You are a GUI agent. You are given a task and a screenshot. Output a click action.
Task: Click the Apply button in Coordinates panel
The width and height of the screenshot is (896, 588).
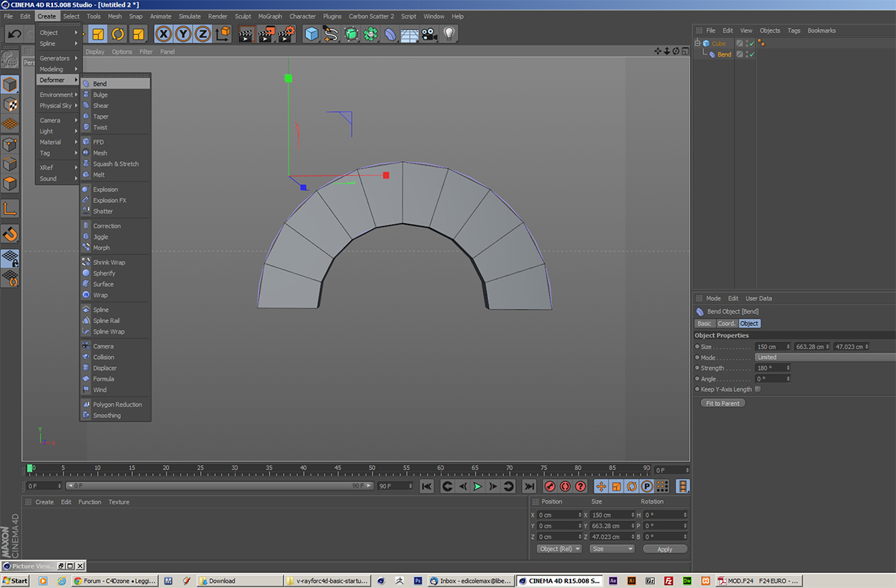point(664,549)
